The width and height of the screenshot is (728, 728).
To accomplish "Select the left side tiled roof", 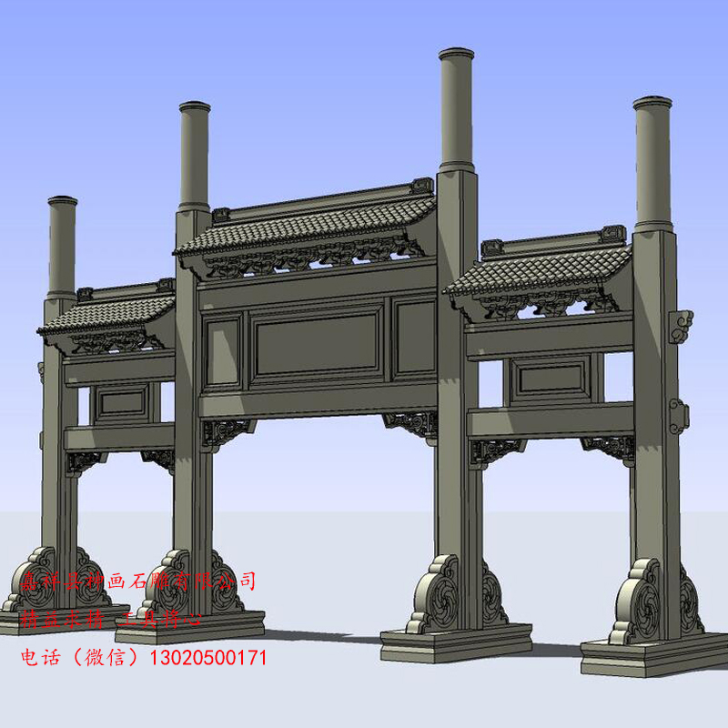I will click(107, 313).
